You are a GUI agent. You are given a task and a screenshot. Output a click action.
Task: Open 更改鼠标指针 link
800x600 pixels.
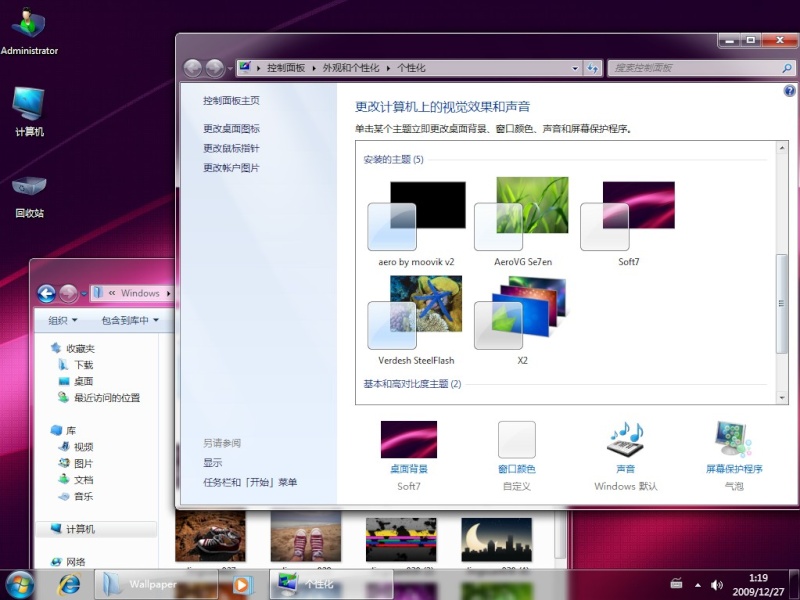tap(231, 148)
